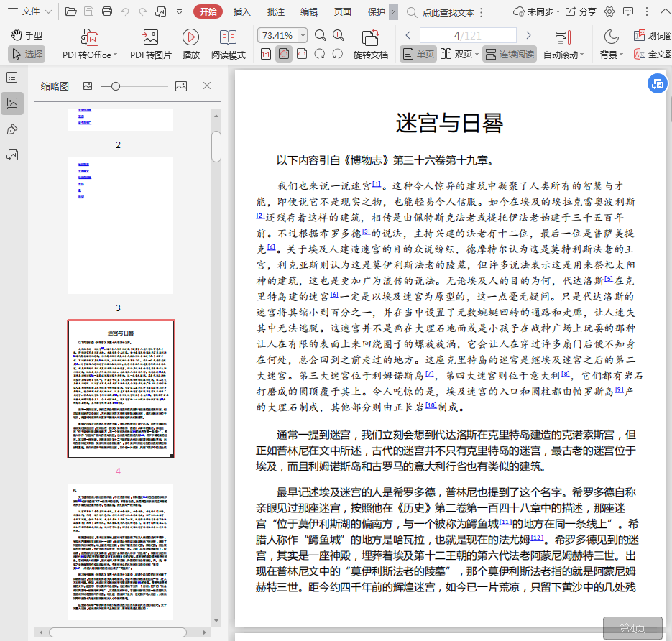This screenshot has height=641, width=672.
Task: Open a file with the folder icon
Action: [x=70, y=11]
